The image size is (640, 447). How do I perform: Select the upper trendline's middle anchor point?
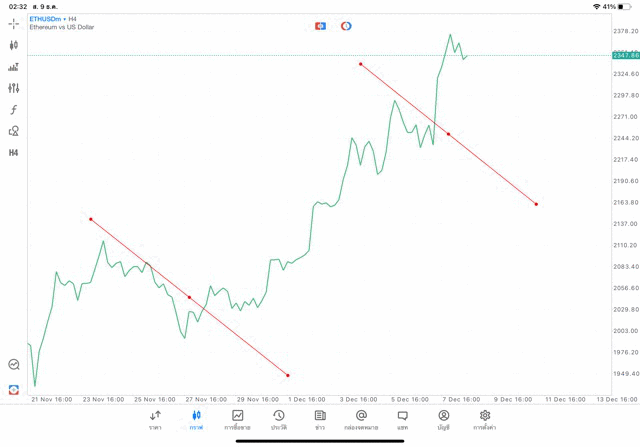pyautogui.click(x=448, y=134)
